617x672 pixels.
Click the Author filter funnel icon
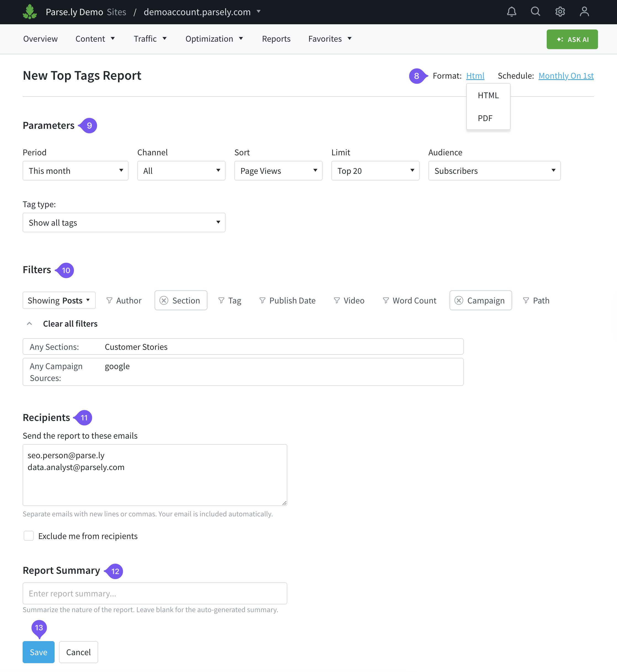(x=109, y=301)
